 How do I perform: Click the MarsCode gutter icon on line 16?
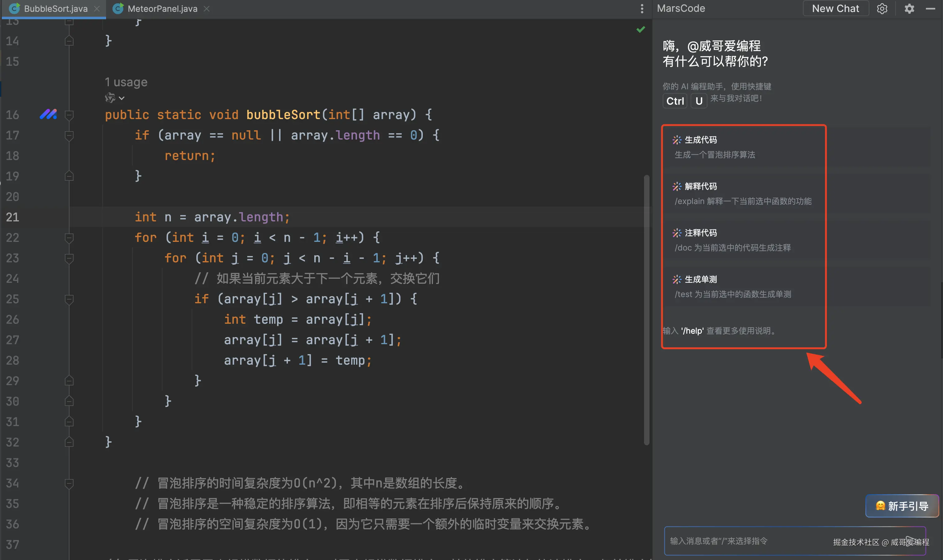click(x=48, y=114)
